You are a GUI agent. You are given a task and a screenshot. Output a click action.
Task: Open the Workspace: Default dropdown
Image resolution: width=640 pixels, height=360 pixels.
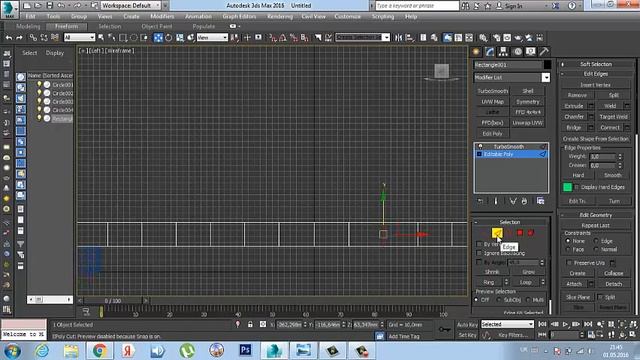(x=131, y=6)
